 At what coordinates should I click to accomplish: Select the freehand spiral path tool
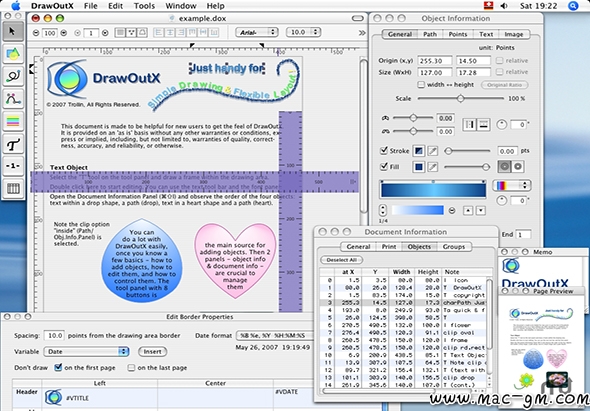[13, 76]
